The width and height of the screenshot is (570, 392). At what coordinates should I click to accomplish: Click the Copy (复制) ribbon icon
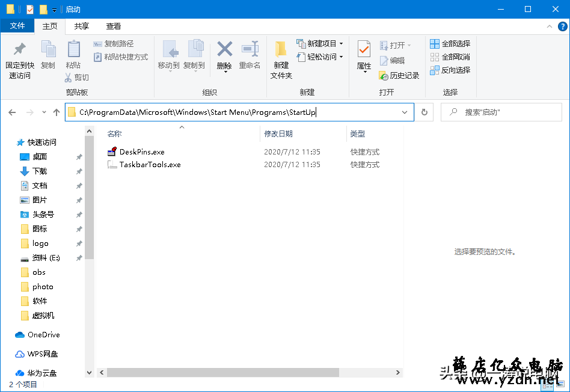pyautogui.click(x=48, y=49)
